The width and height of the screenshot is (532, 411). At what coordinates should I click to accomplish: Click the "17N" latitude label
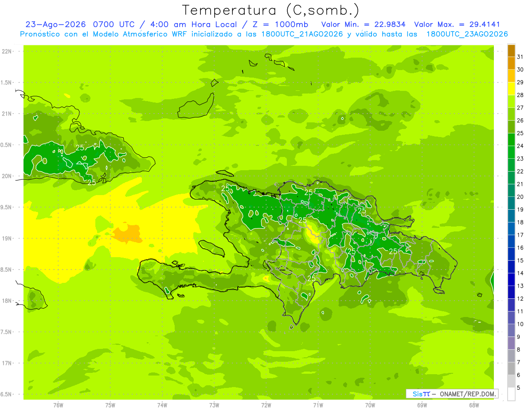click(x=6, y=363)
